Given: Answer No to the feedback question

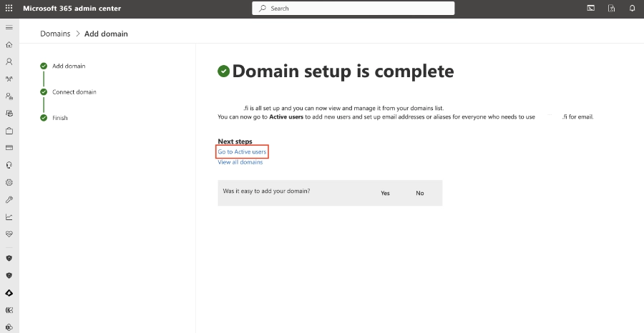Looking at the screenshot, I should (x=420, y=193).
